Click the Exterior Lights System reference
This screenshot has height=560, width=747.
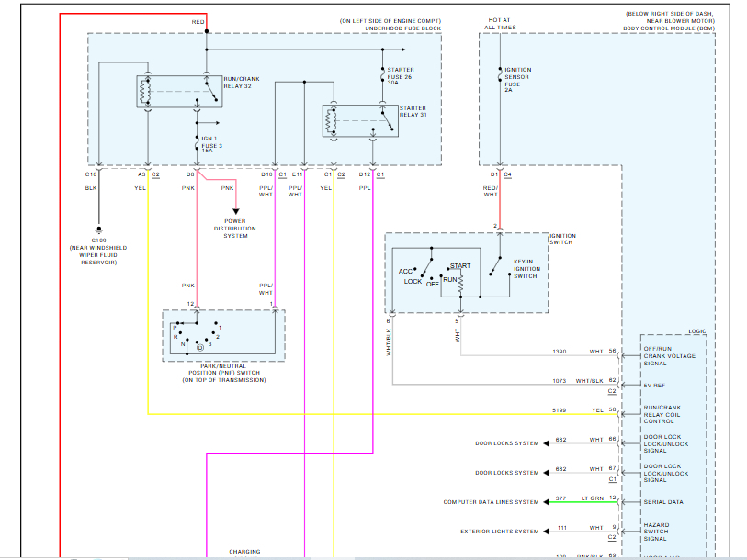click(x=499, y=532)
